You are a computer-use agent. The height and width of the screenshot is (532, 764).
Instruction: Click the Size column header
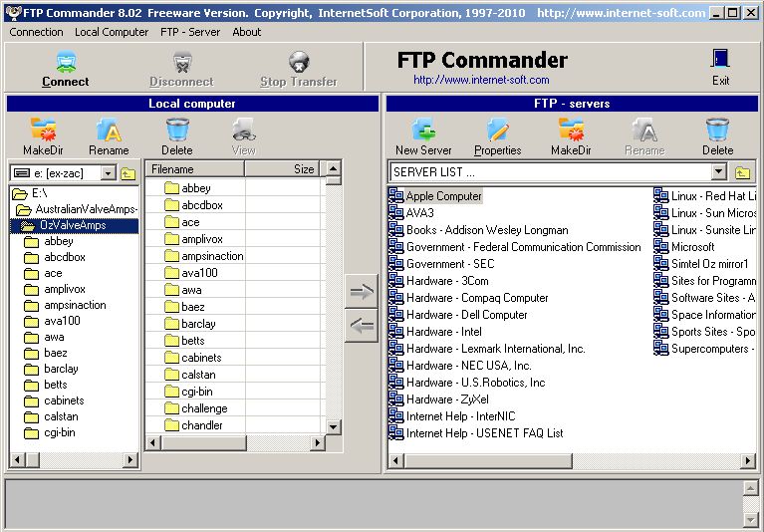[x=282, y=169]
